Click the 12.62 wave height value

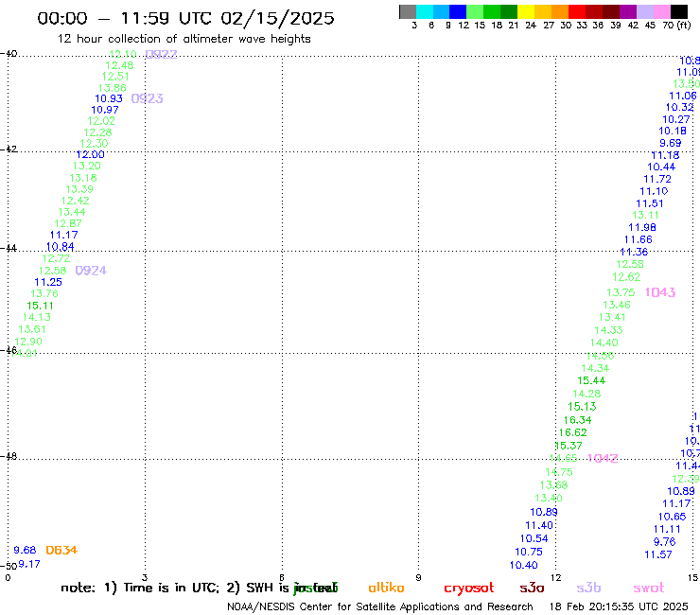tap(626, 277)
